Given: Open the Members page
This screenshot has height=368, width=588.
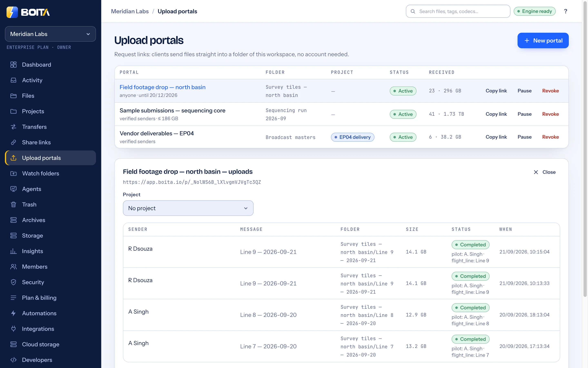Looking at the screenshot, I should click(50, 267).
